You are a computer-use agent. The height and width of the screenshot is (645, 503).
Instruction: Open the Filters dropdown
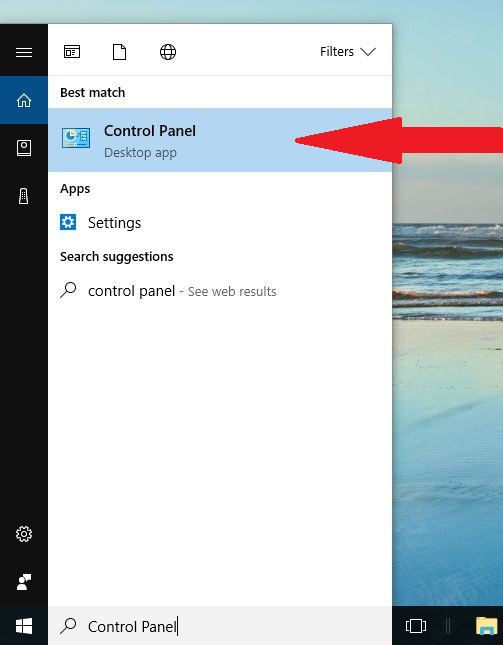348,51
